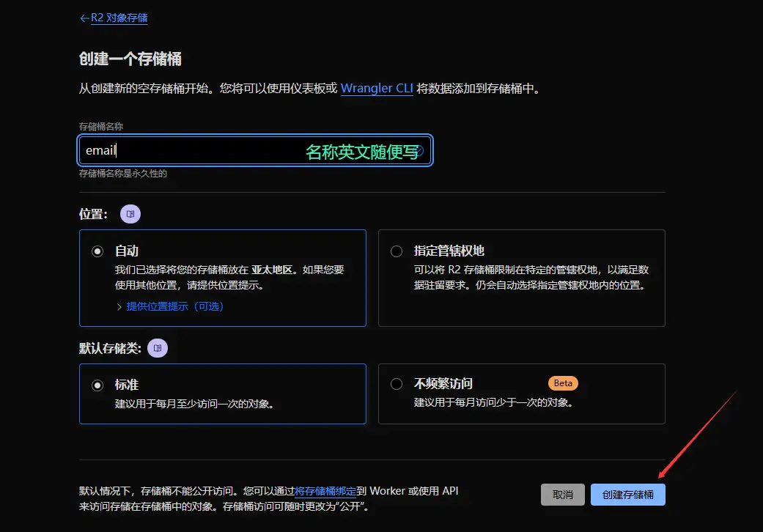Click the 取消 button

click(x=562, y=494)
